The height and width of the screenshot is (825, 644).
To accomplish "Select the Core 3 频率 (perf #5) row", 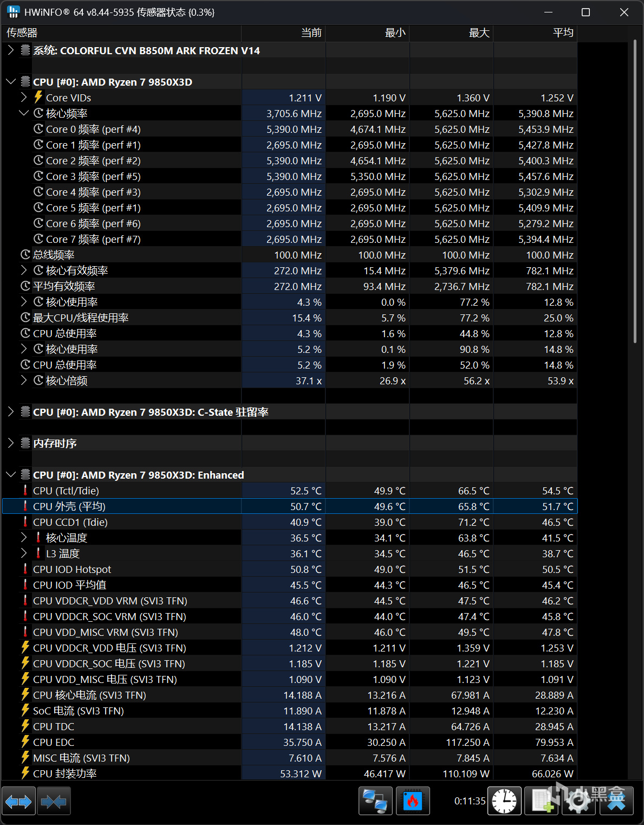I will click(x=290, y=176).
